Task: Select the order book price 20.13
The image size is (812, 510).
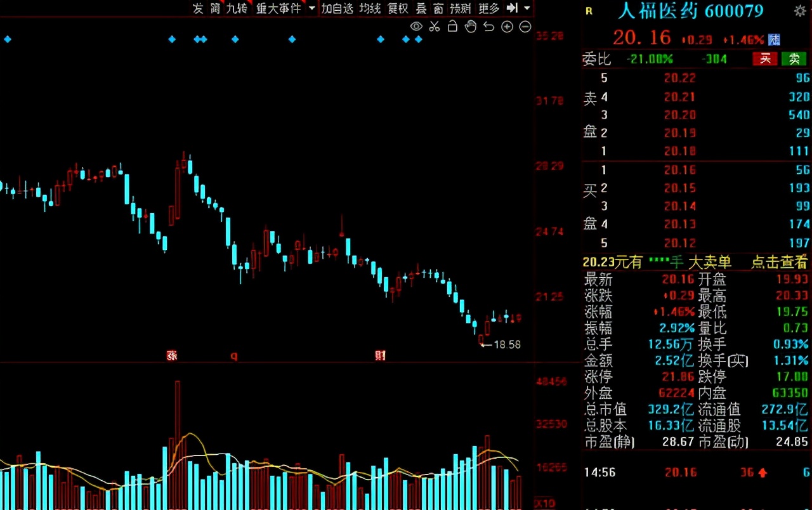Action: tap(680, 225)
